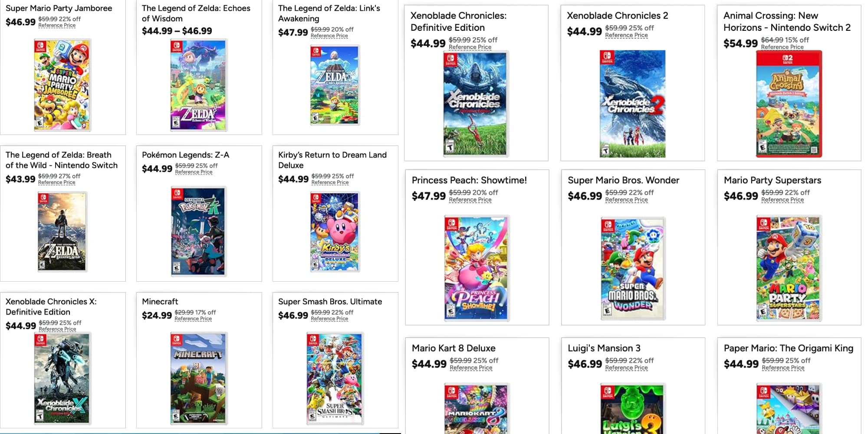The width and height of the screenshot is (868, 434).
Task: Open the Luigi's Mansion 3 product title
Action: point(604,348)
